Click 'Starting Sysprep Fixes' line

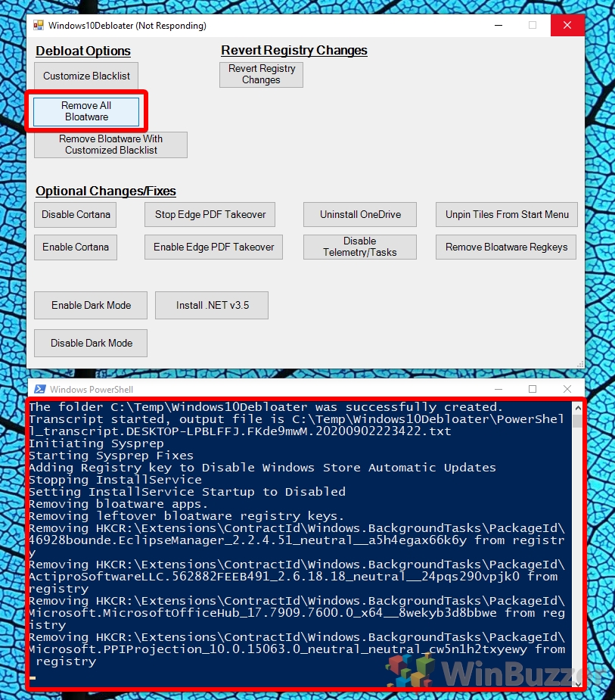[x=111, y=456]
